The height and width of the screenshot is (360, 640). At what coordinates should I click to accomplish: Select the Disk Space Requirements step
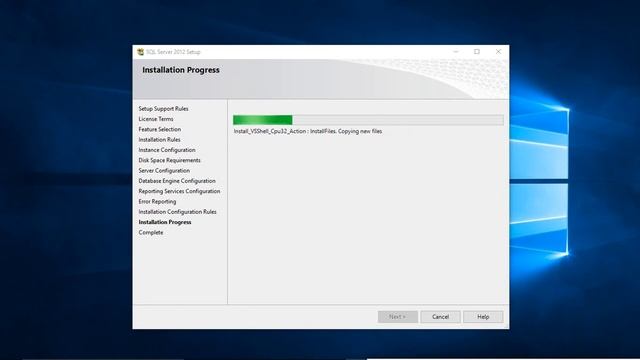tap(169, 160)
